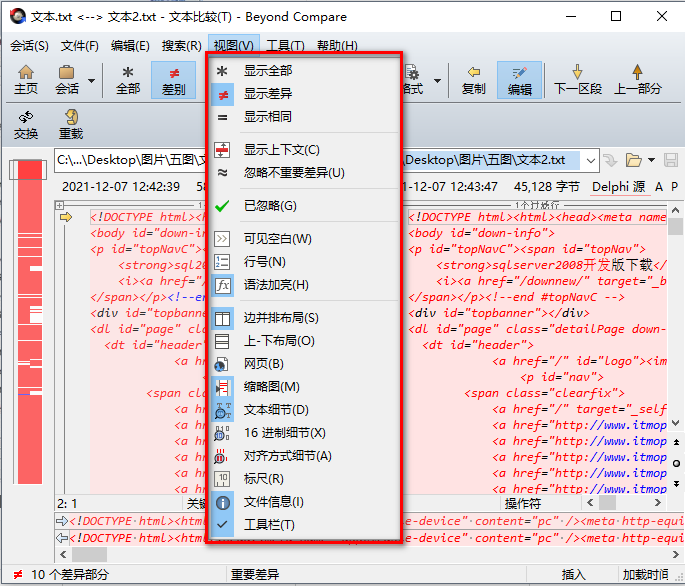Select 显示差异 menu entry

coord(304,94)
